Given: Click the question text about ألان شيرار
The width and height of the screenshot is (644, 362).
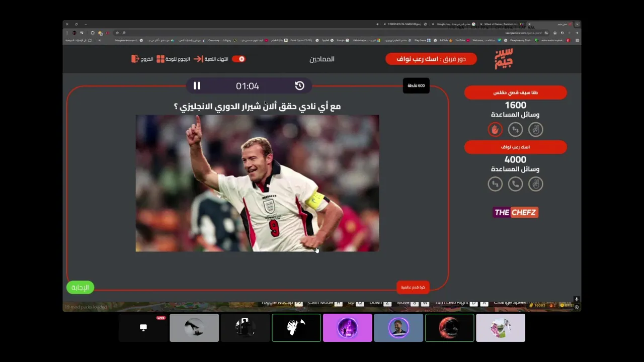Looking at the screenshot, I should tap(257, 106).
